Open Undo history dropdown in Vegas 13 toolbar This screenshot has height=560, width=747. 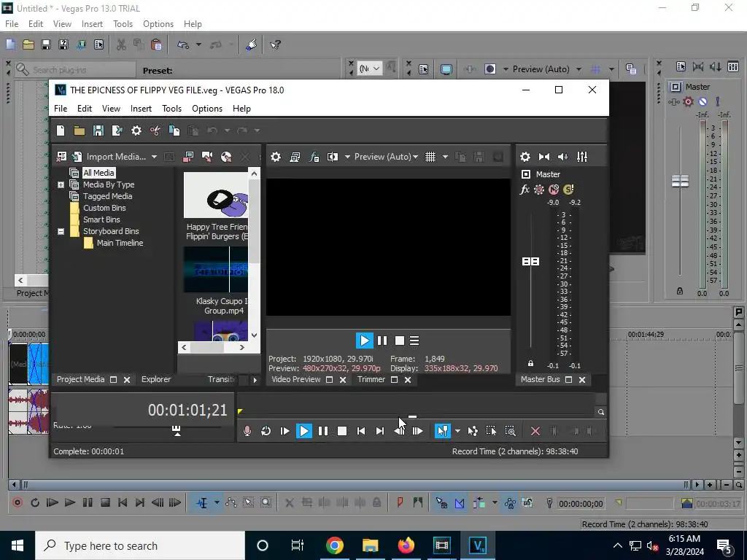[198, 44]
